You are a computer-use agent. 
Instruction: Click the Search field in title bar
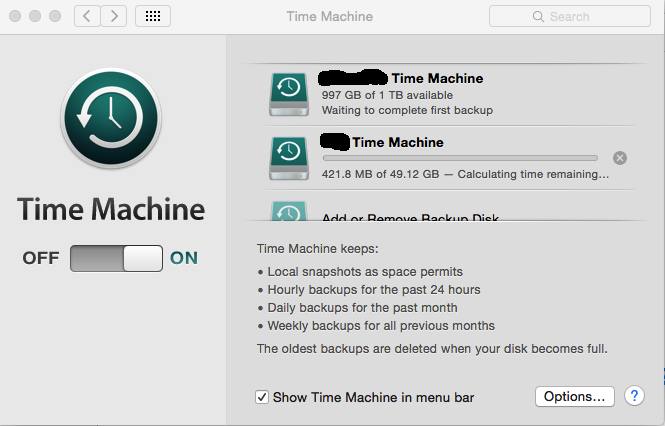pos(570,16)
